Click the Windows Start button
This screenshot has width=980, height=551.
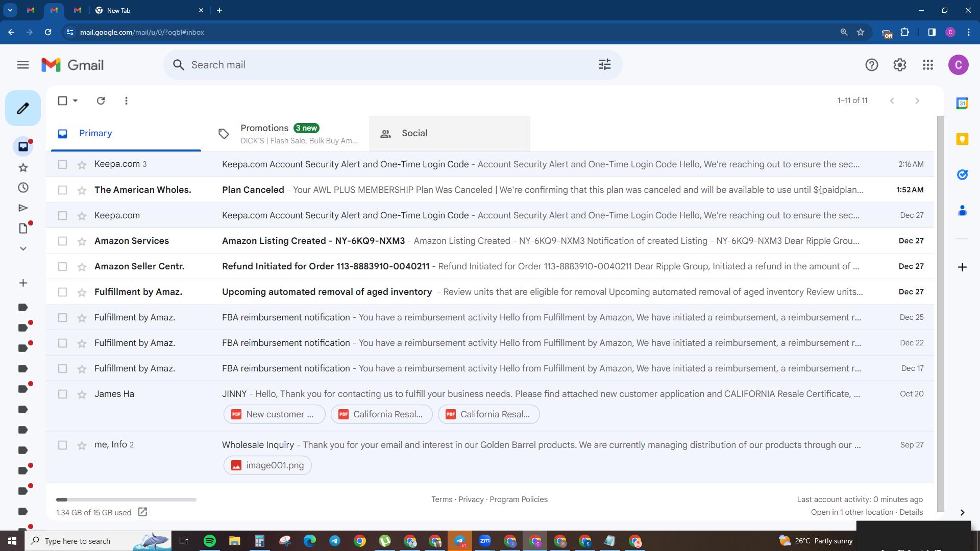(12, 541)
